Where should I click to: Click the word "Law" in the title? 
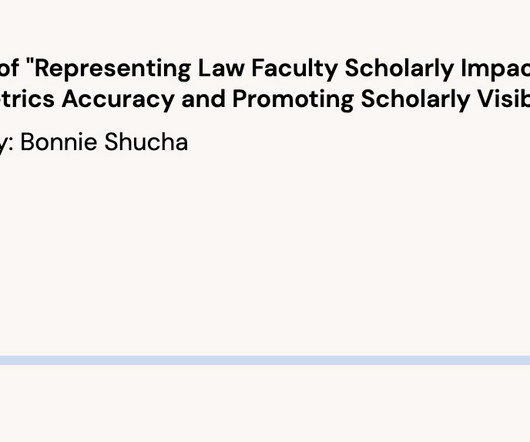(221, 68)
